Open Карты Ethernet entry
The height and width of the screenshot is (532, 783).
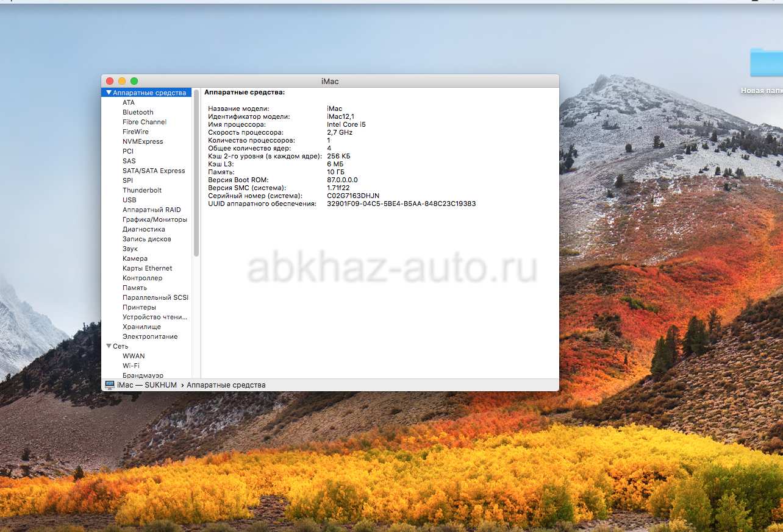coord(148,268)
